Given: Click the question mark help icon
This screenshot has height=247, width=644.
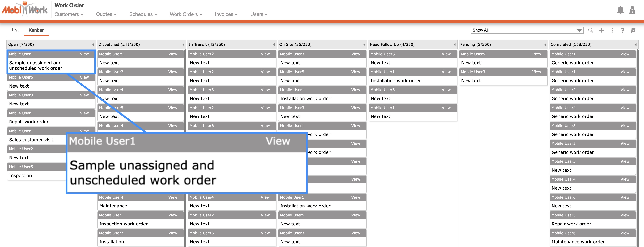Looking at the screenshot, I should coord(622,30).
